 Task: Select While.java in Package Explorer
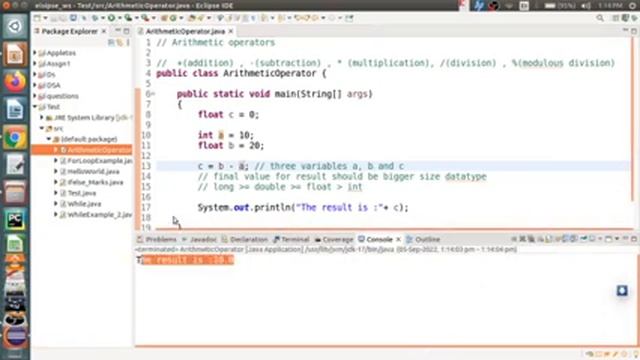point(81,204)
